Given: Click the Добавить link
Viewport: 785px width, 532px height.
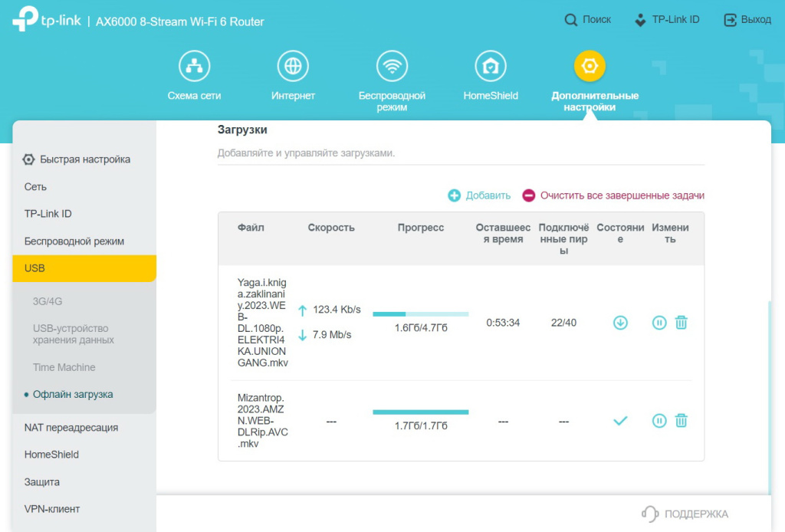Looking at the screenshot, I should coord(488,195).
